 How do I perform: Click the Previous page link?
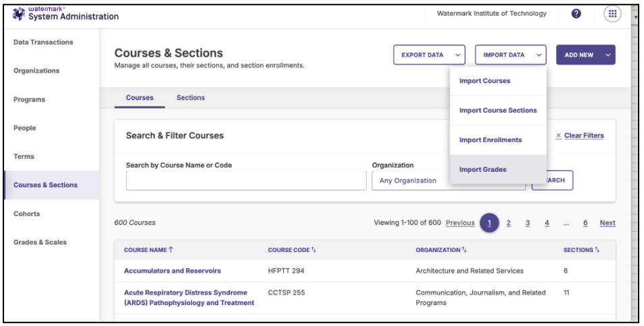460,223
